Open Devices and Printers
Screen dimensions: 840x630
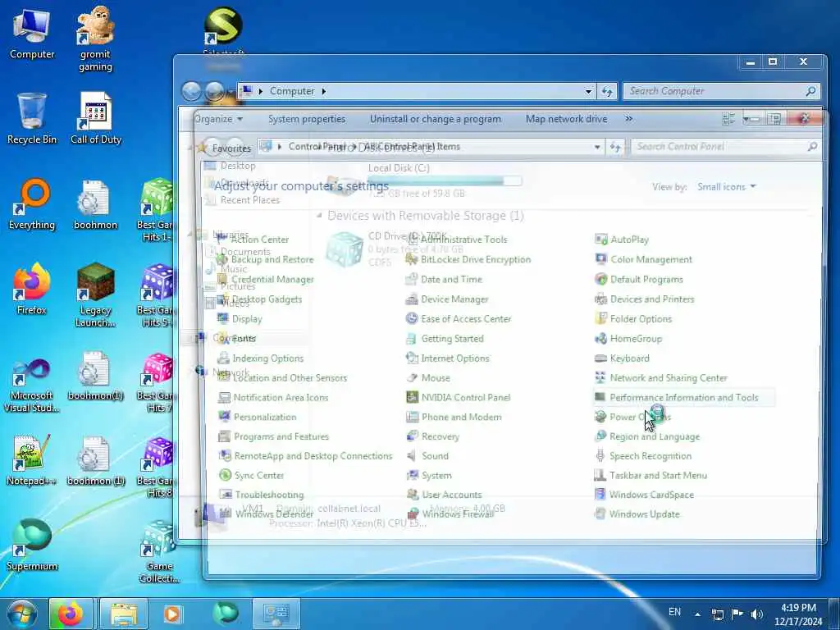[645, 299]
